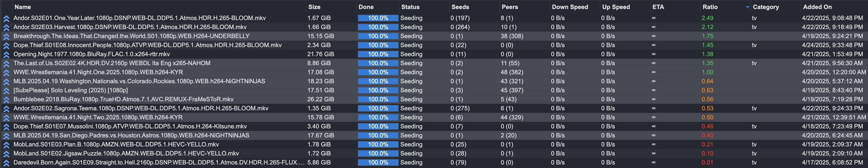Click seeding icon for The Last of Us S02E02
This screenshot has width=868, height=168.
(x=6, y=64)
